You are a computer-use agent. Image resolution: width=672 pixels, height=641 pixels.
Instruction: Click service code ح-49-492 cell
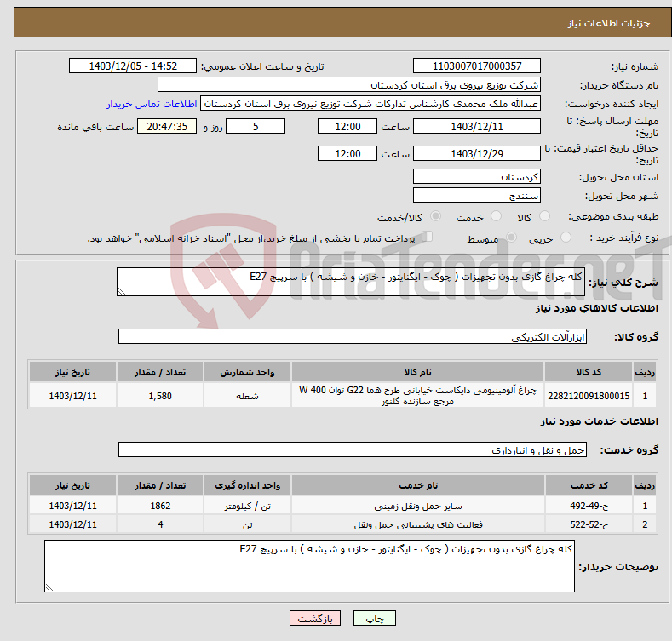(x=589, y=506)
